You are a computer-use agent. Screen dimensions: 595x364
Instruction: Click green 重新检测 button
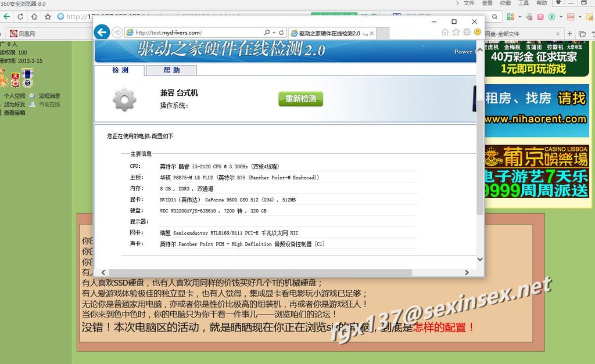point(300,99)
